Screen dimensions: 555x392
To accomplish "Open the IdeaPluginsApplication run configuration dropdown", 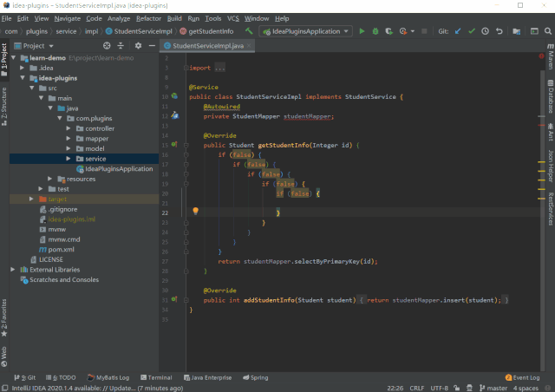I will click(304, 31).
